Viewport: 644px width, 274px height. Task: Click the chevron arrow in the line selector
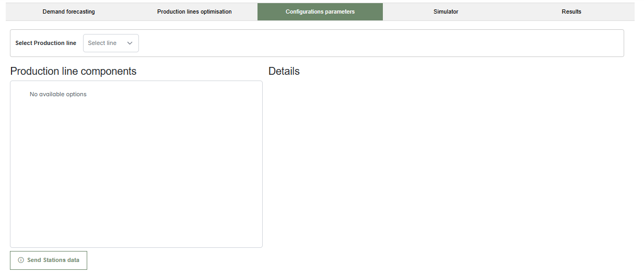[130, 43]
